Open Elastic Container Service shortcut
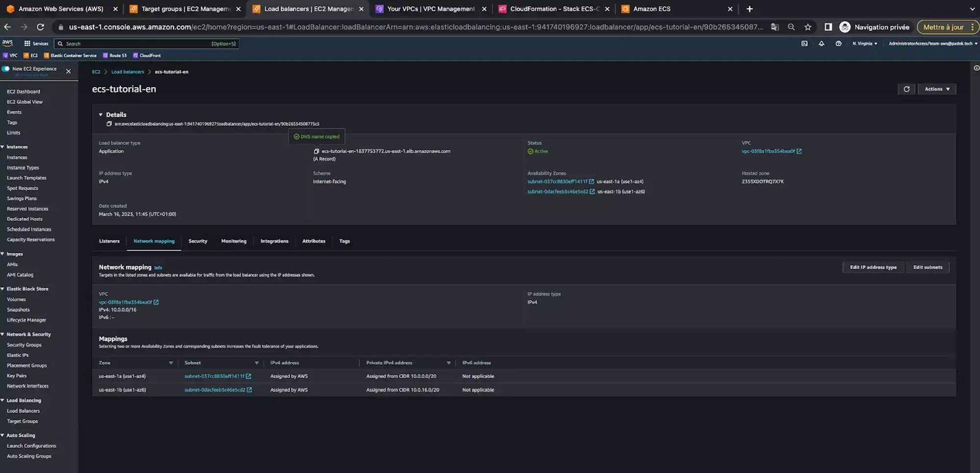Image resolution: width=980 pixels, height=473 pixels. click(70, 55)
